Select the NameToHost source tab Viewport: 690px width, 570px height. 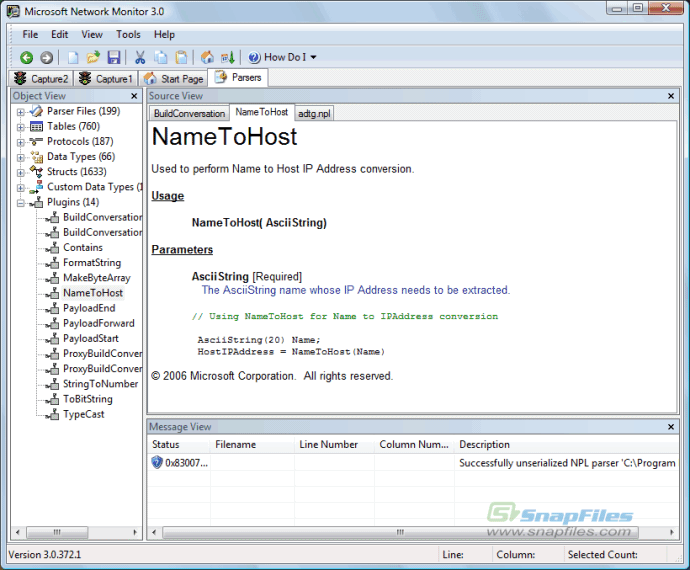coord(261,112)
